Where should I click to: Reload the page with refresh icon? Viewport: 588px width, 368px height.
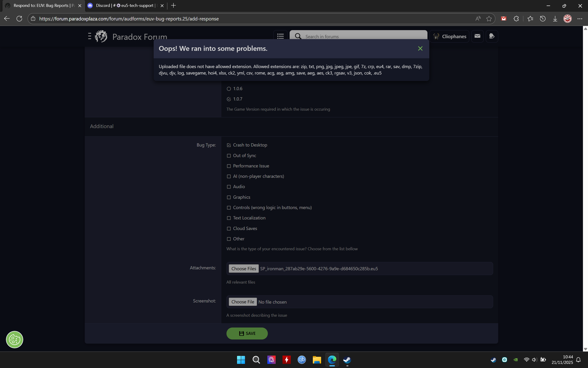coord(19,18)
